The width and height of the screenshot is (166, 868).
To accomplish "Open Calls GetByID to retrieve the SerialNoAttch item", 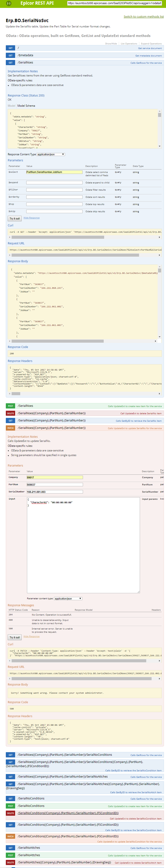I will [136, 792].
